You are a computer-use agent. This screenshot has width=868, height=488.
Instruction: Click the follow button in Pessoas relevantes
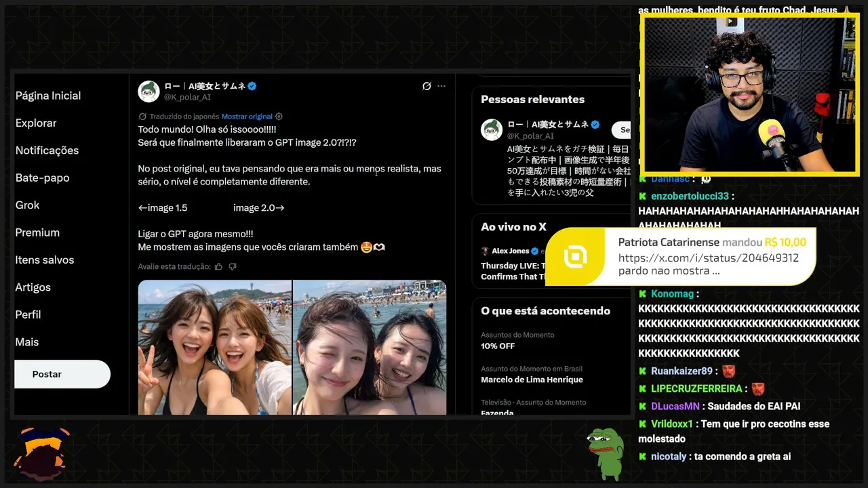point(622,129)
